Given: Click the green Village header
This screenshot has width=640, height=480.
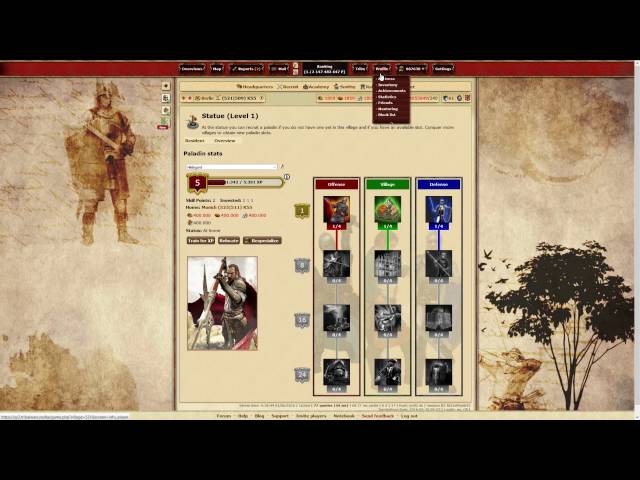Looking at the screenshot, I should tap(387, 184).
